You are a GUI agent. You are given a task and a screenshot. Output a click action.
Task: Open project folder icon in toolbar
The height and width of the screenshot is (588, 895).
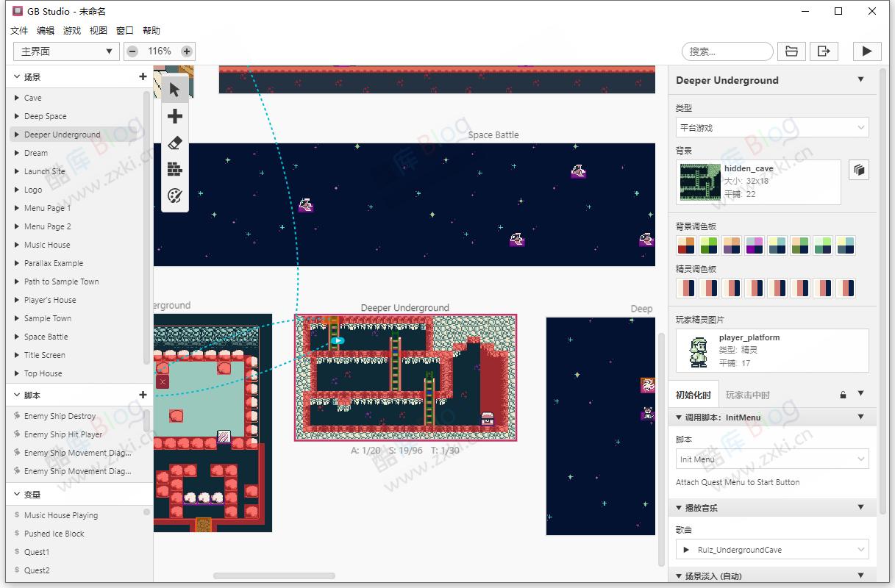(790, 51)
